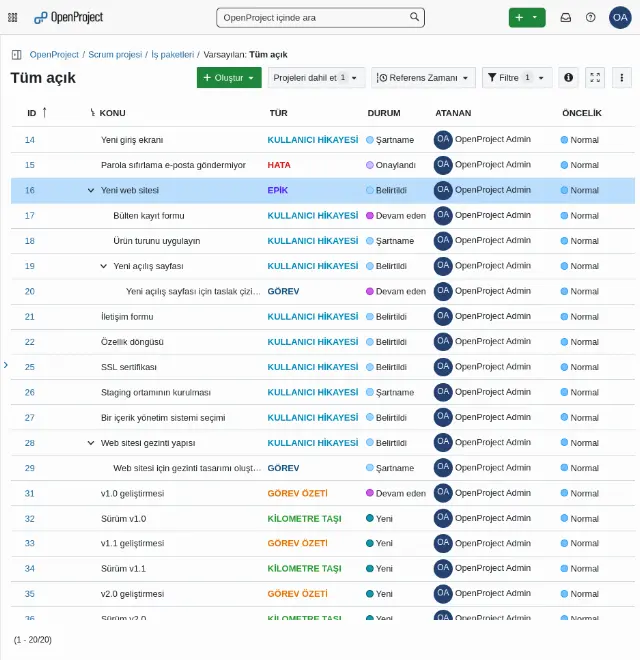Click KİLOMETRE TAŞI type in row 34
The height and width of the screenshot is (660, 640).
coord(304,569)
